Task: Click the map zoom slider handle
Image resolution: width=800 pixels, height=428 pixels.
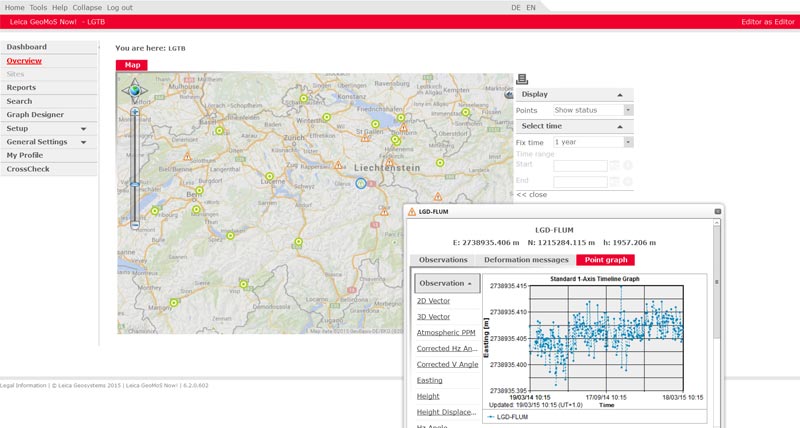Action: click(x=134, y=185)
